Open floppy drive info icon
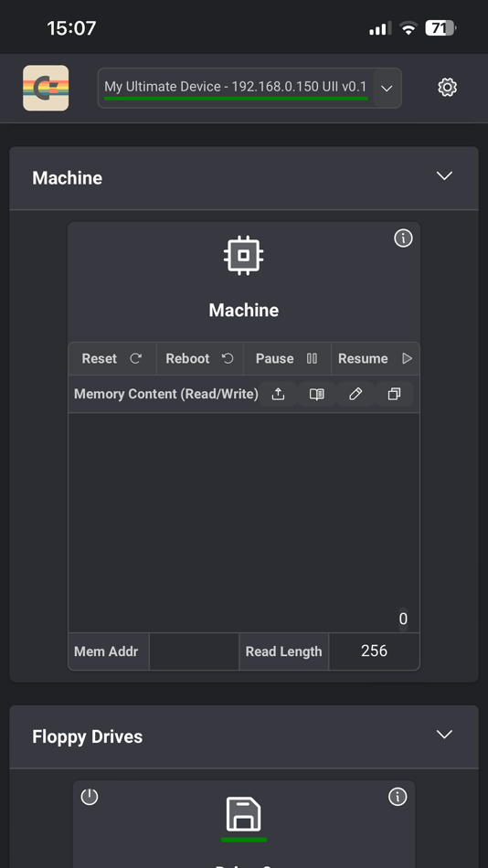 coord(398,797)
